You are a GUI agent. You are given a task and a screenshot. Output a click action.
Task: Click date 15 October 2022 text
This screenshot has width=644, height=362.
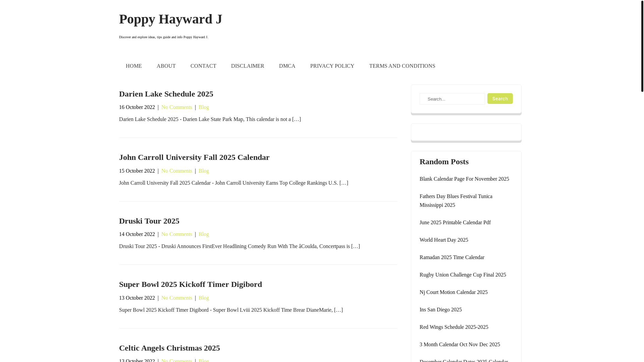pos(137,171)
